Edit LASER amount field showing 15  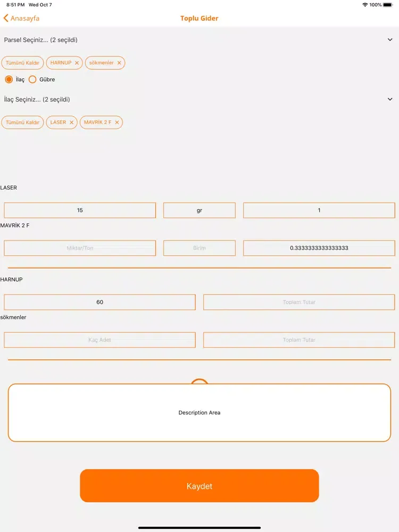pos(80,210)
